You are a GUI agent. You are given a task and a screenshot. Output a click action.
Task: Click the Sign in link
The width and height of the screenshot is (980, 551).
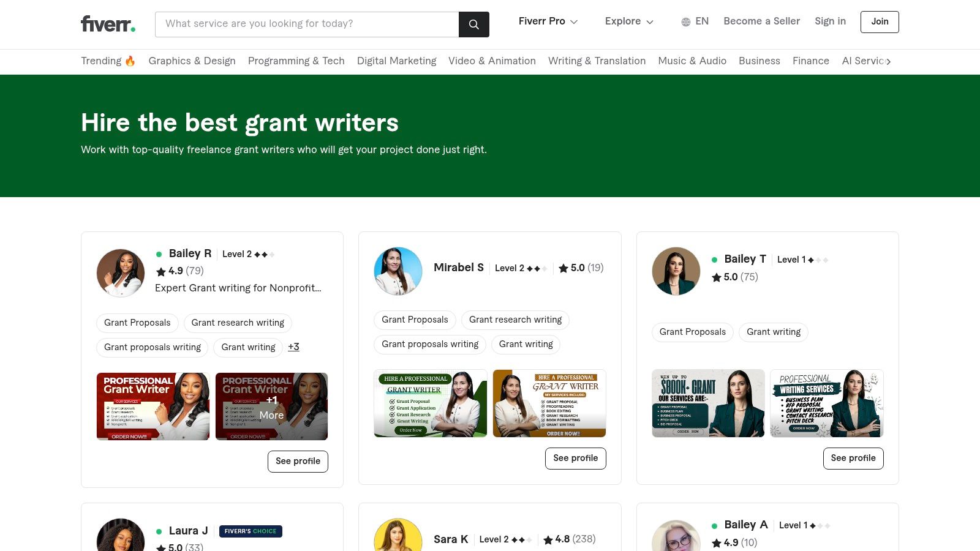[830, 21]
